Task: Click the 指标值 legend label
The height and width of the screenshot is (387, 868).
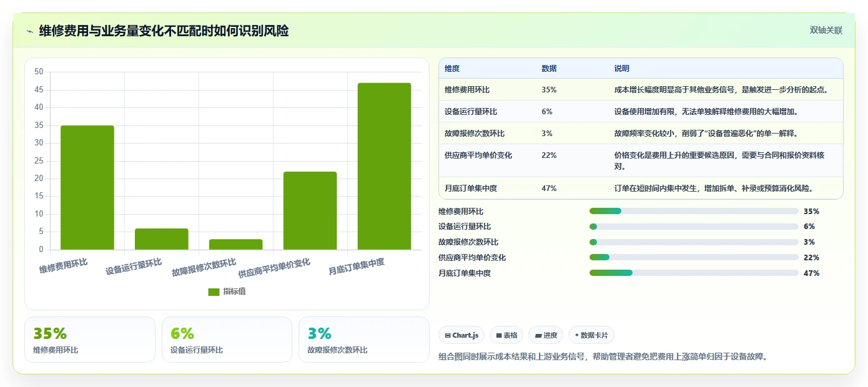Action: click(235, 291)
